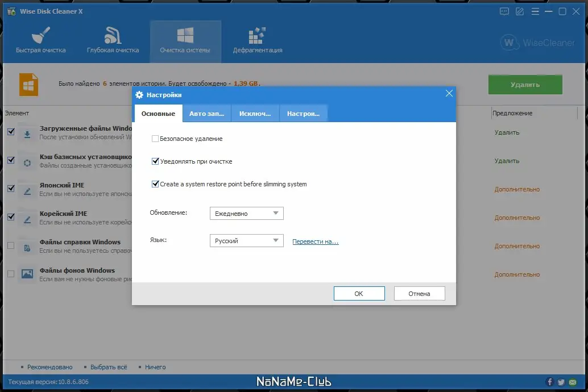588x392 pixels.
Task: Toggle Create a system restore point checkbox
Action: 155,184
